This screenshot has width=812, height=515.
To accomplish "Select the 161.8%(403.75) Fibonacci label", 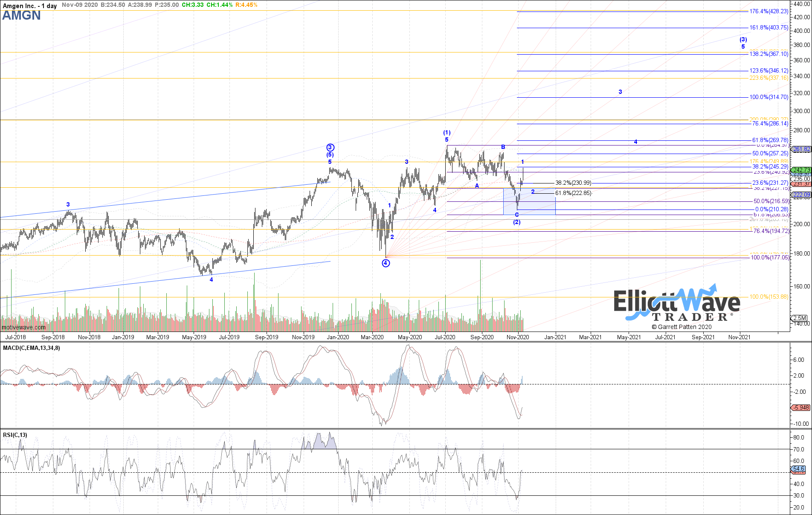I will (769, 28).
